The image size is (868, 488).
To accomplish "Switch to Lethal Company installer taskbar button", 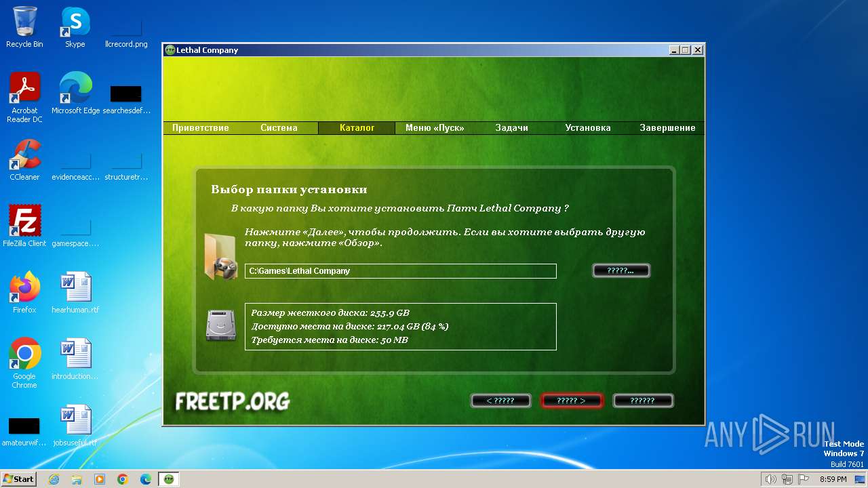I will coord(169,479).
